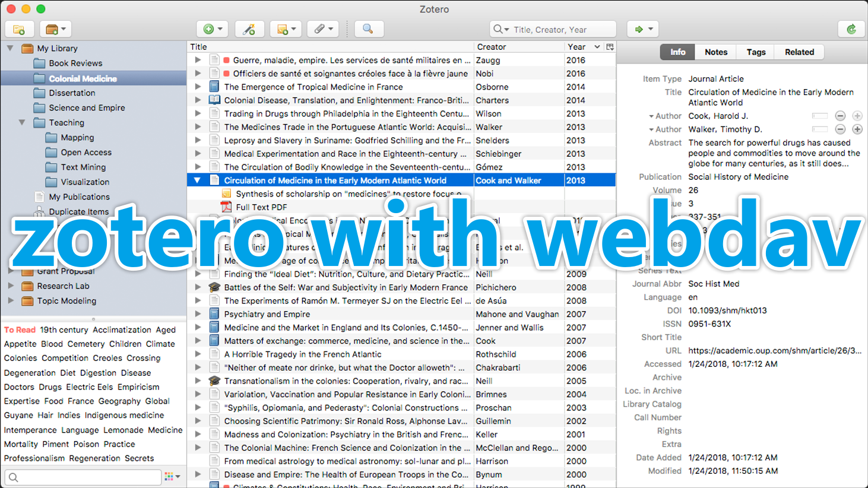Screen dimensions: 868x488
Task: Filter by the To Read tag
Action: click(x=20, y=329)
